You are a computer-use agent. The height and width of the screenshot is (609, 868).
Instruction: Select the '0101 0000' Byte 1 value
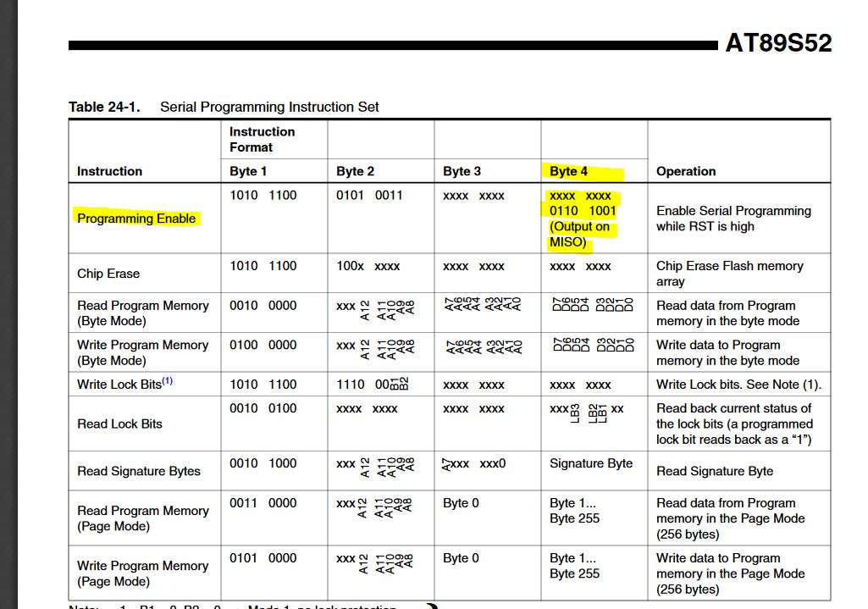[263, 558]
